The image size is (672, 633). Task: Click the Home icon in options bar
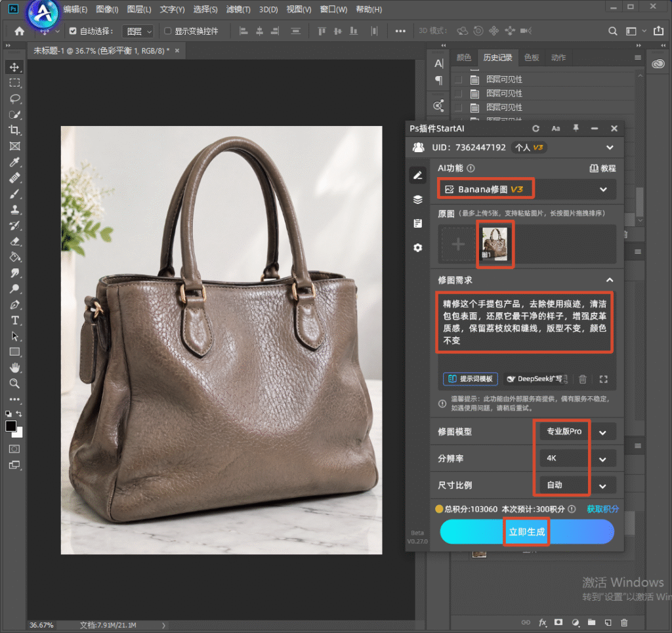tap(19, 31)
